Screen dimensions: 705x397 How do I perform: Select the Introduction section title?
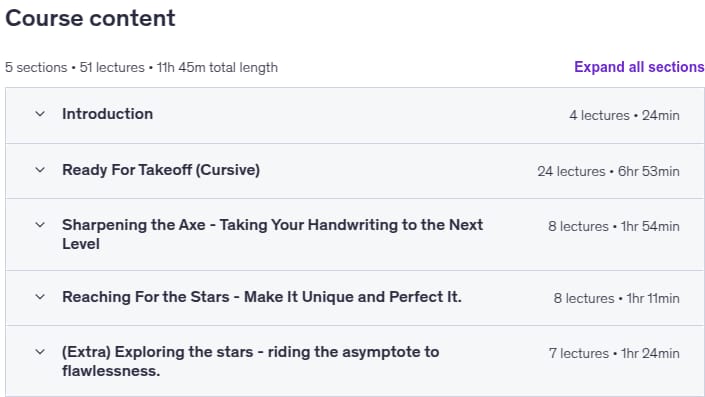[107, 114]
